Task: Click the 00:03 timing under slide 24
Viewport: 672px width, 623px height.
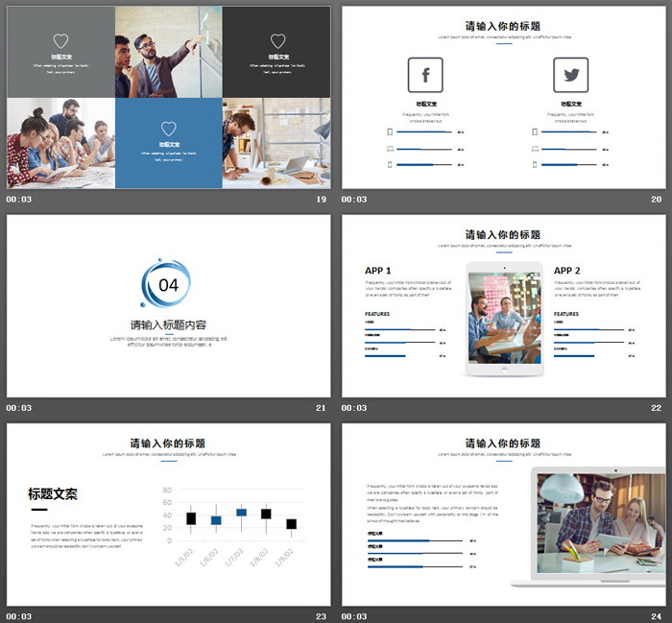Action: pyautogui.click(x=354, y=616)
